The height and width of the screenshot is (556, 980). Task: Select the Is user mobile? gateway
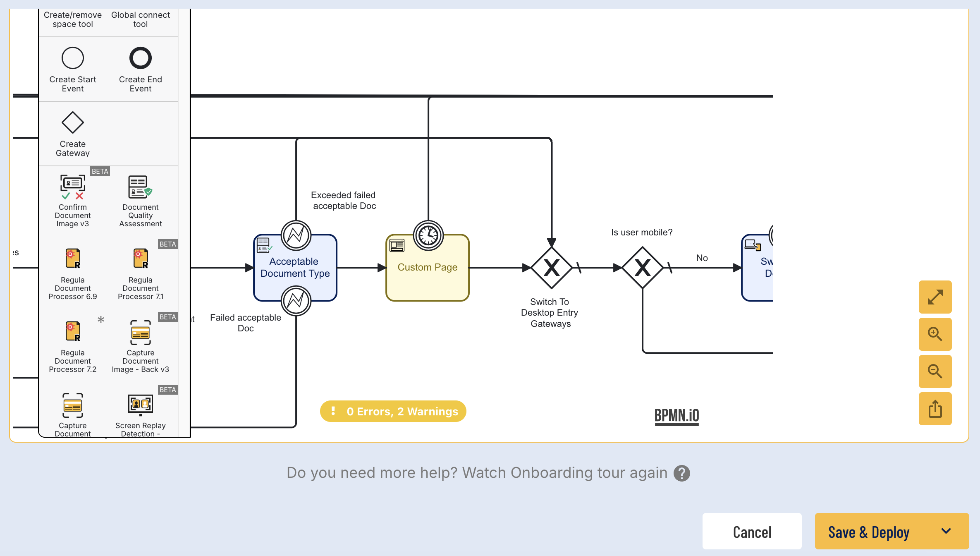(643, 268)
